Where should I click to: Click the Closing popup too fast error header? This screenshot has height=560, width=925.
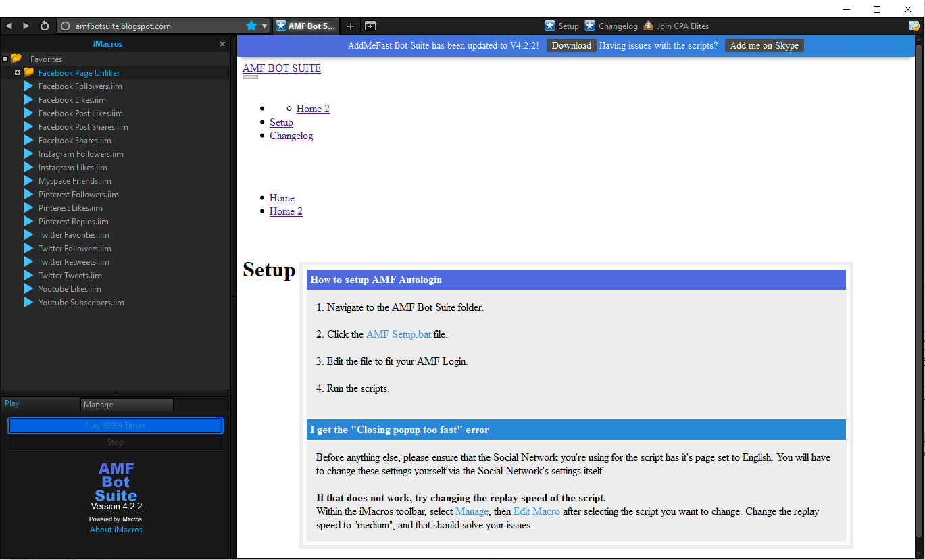[576, 430]
